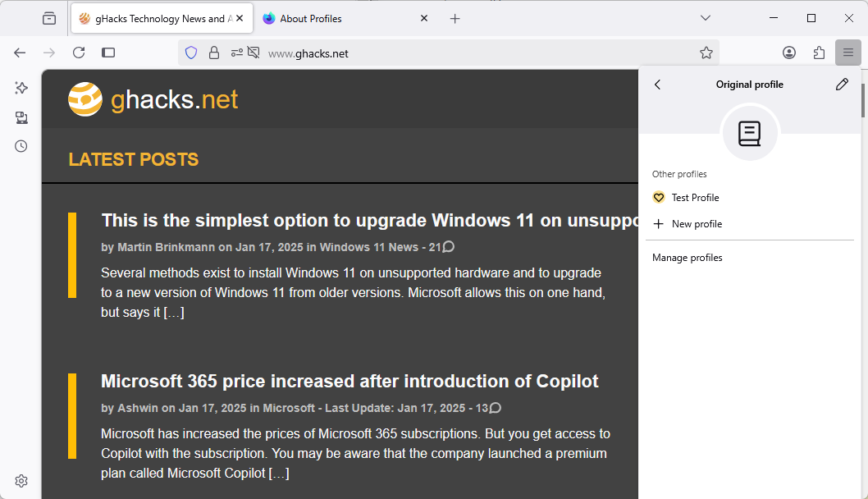Open the Firefox account icon
868x499 pixels.
coord(789,52)
